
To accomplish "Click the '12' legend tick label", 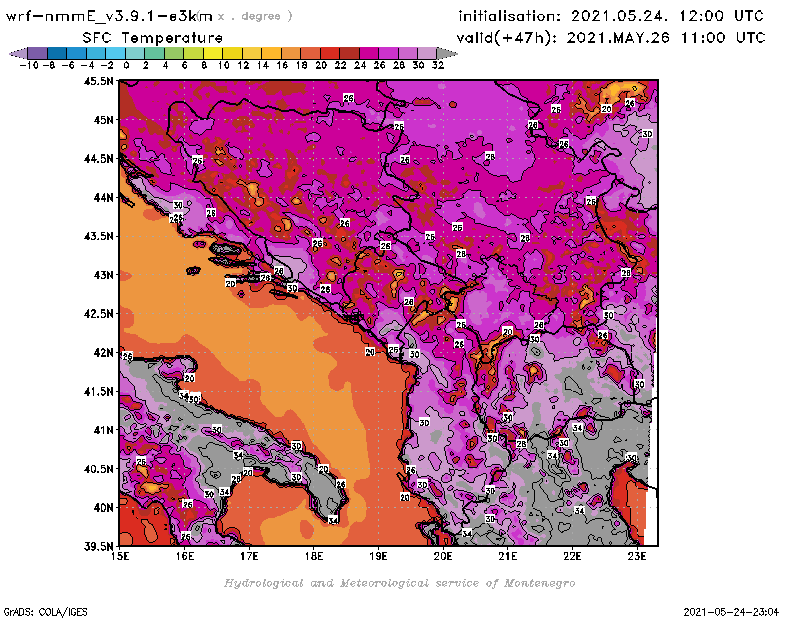I will click(243, 65).
